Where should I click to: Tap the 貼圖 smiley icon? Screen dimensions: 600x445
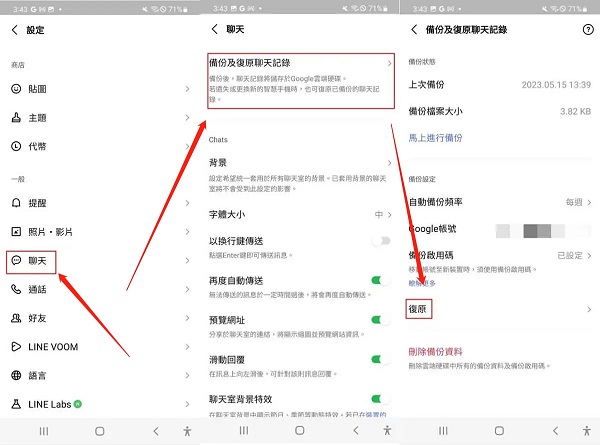pyautogui.click(x=16, y=89)
